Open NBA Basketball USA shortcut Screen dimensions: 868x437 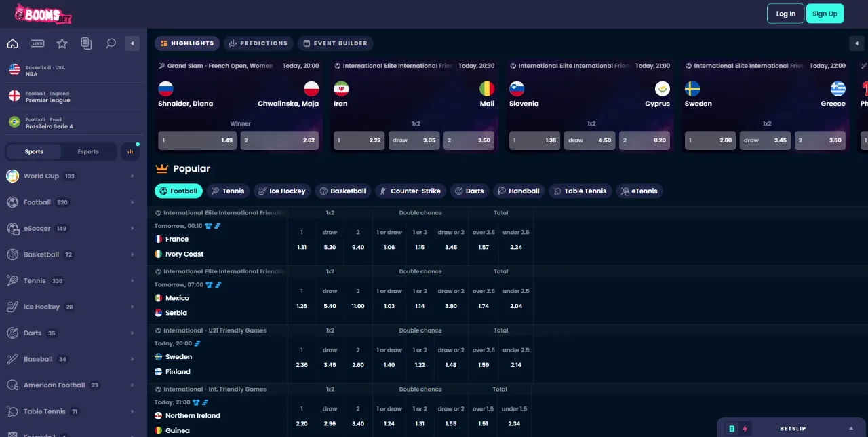point(73,71)
